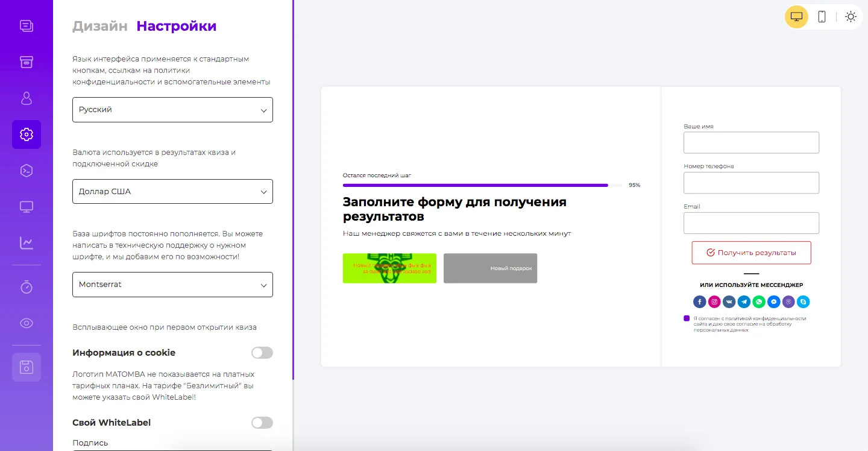Click the Остался последний шаг label

click(377, 175)
